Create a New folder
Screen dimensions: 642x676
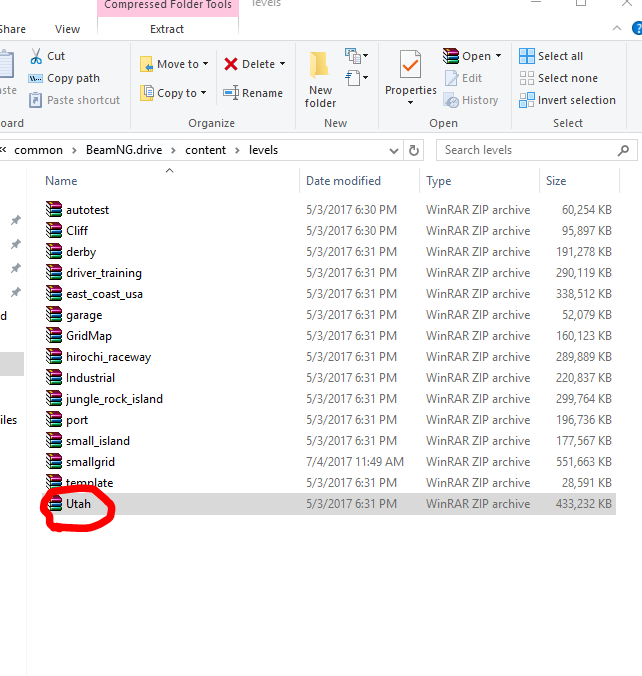[320, 78]
